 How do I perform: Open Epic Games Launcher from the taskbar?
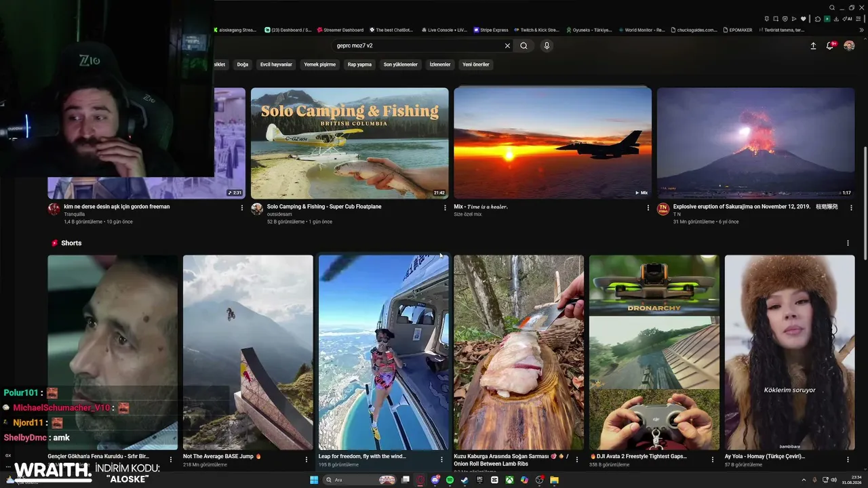coord(479,480)
